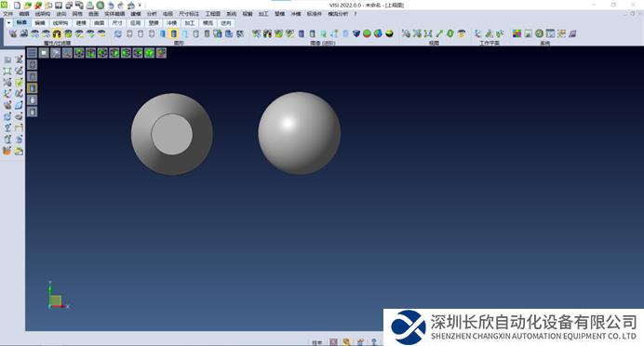Click the arrow pointer icon in viewport toolbar
This screenshot has width=644, height=346.
(x=56, y=52)
